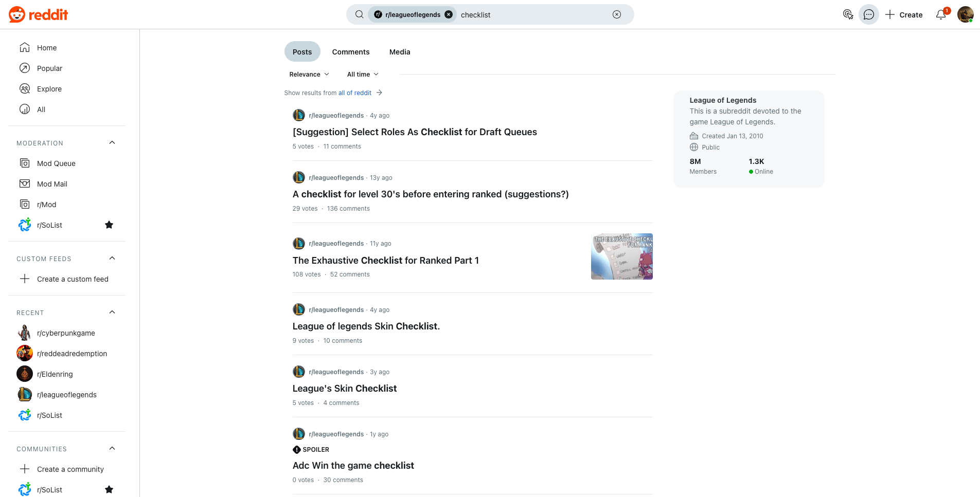Image resolution: width=980 pixels, height=497 pixels.
Task: Open the user profile avatar menu
Action: [x=965, y=14]
